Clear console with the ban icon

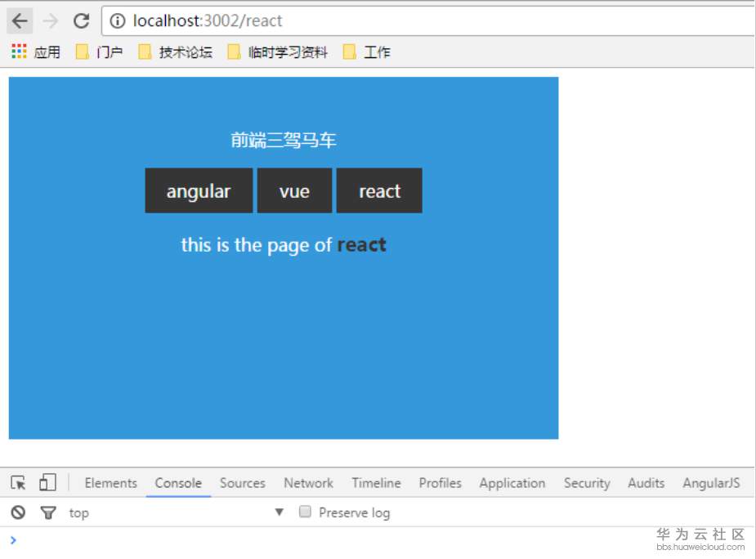coord(18,512)
